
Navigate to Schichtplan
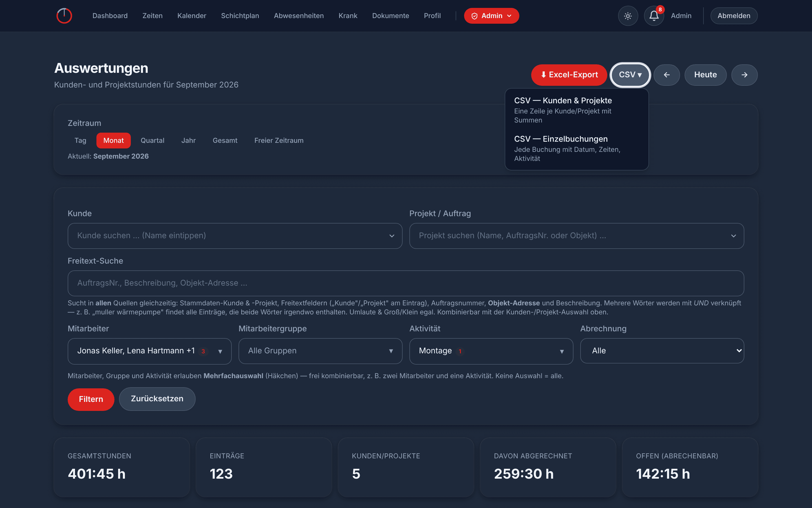(x=240, y=16)
